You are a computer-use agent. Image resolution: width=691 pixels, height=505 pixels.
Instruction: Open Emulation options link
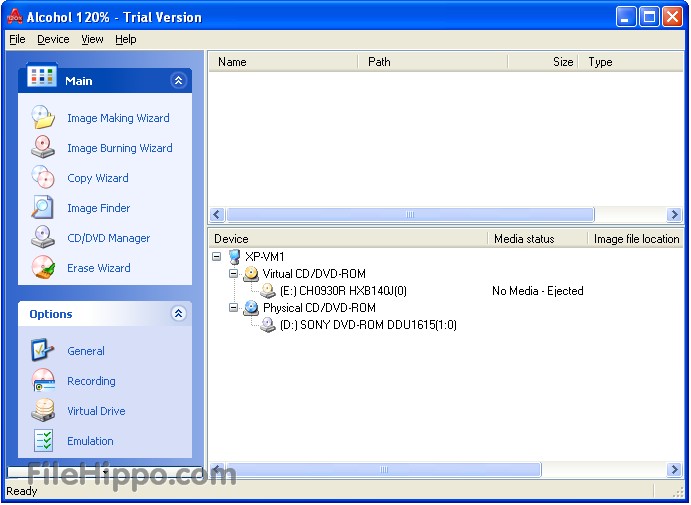pyautogui.click(x=90, y=441)
